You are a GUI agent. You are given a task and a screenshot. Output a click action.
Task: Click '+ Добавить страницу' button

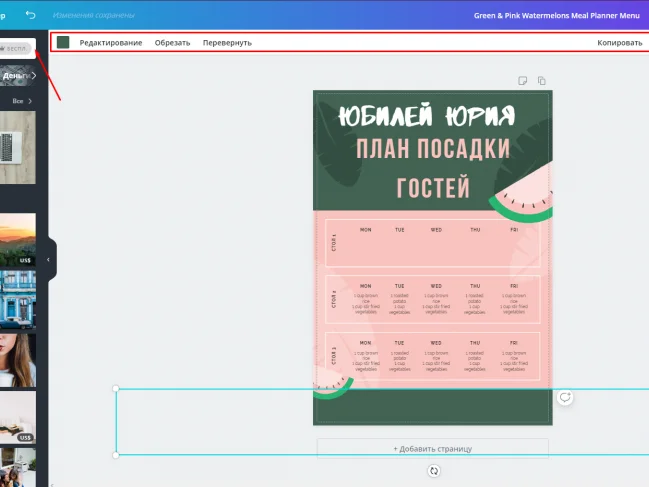click(x=432, y=449)
